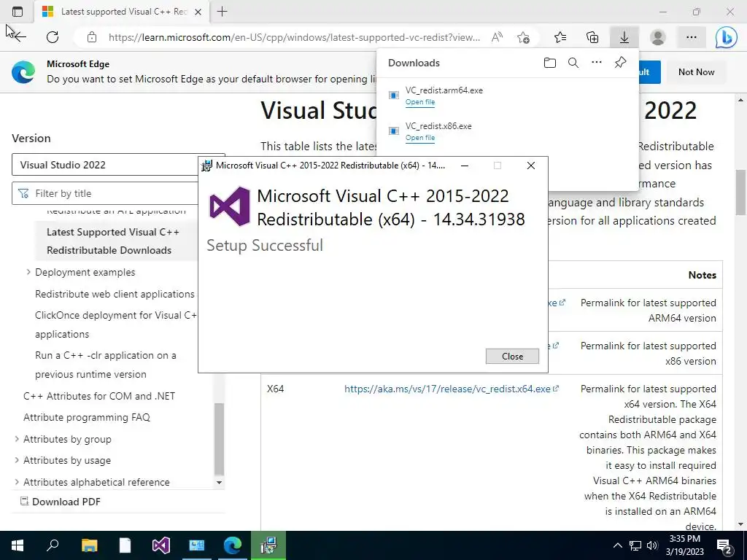Expand Attributes by usage
This screenshot has height=560, width=747.
click(18, 460)
